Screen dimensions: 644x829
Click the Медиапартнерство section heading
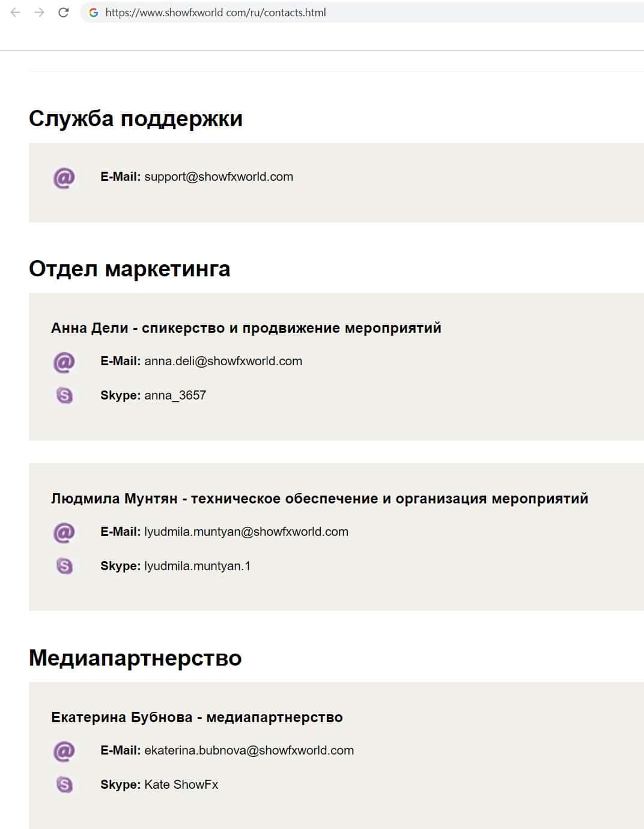click(135, 658)
